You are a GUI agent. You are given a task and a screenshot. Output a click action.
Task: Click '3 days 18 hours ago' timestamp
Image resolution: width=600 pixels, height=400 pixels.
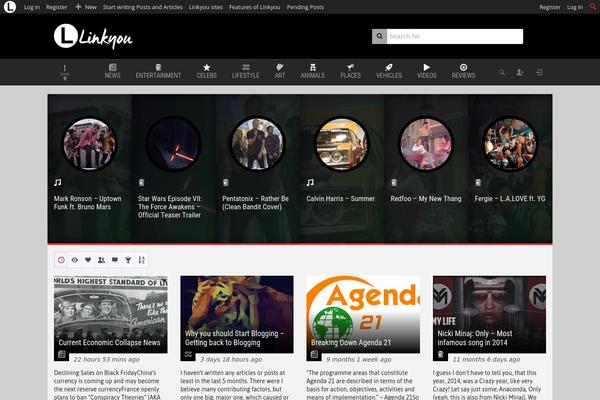(231, 359)
